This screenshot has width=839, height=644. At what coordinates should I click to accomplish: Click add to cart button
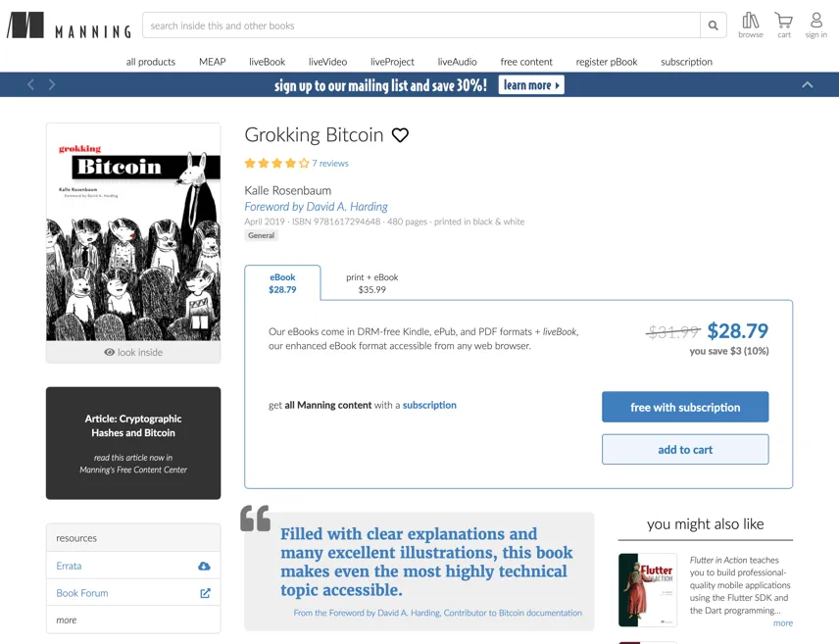pyautogui.click(x=685, y=450)
